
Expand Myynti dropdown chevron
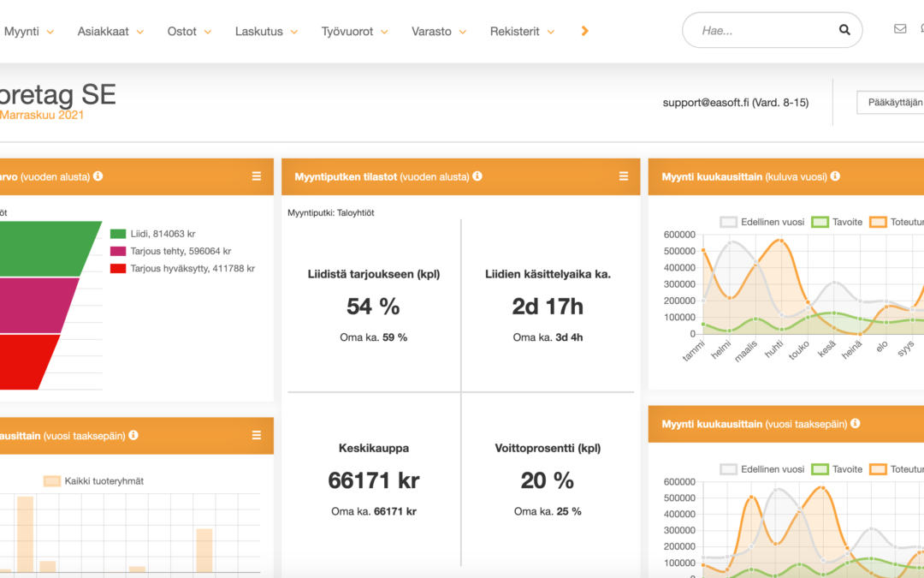point(50,32)
